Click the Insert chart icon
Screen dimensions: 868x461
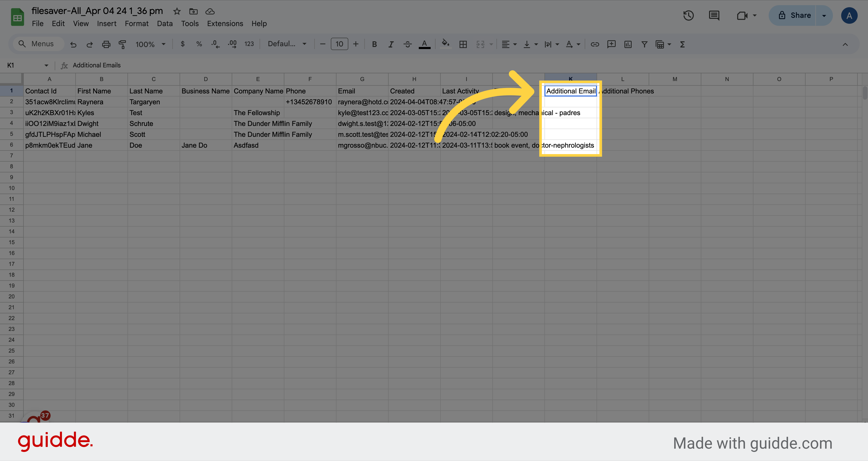(628, 44)
